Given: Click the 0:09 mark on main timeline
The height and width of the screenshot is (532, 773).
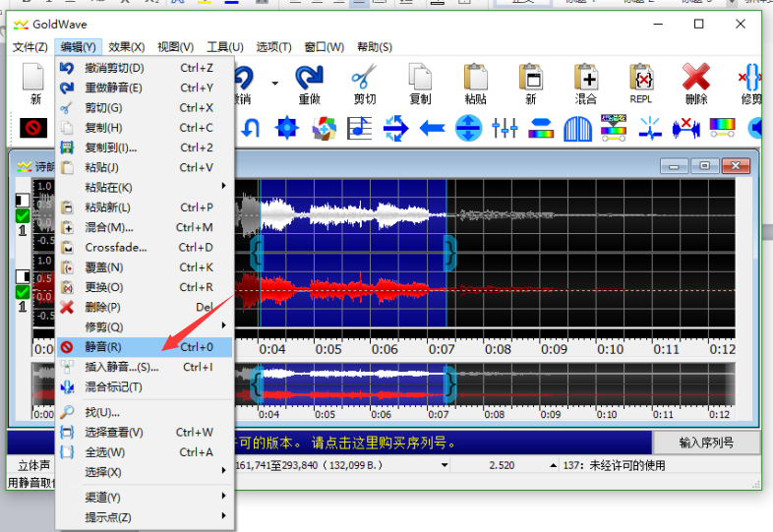Looking at the screenshot, I should point(554,349).
